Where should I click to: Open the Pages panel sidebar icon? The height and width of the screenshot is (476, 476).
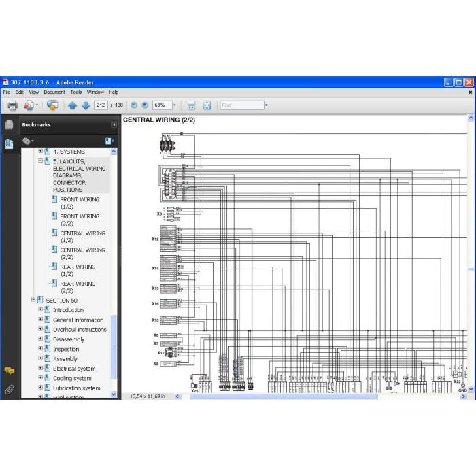9,124
